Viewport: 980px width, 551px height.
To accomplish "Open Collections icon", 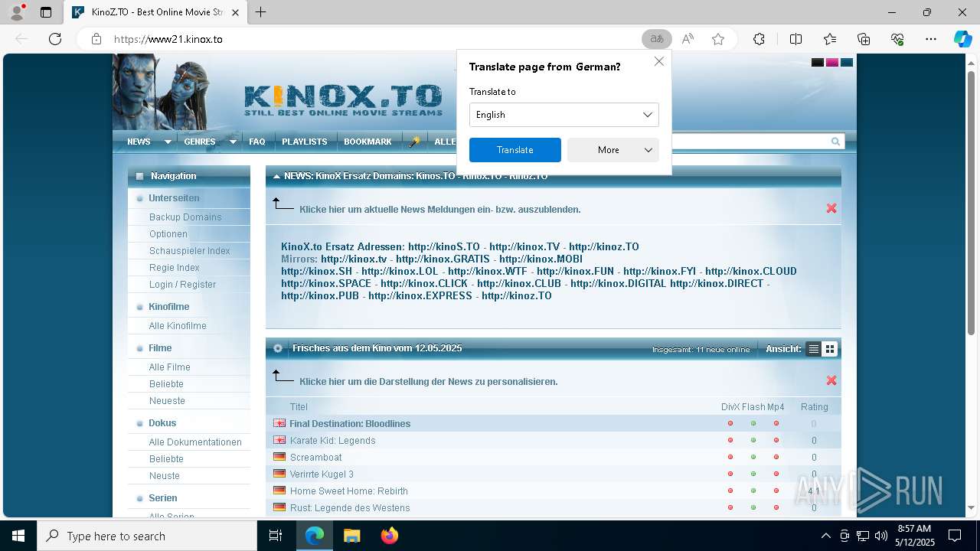I will click(x=864, y=39).
